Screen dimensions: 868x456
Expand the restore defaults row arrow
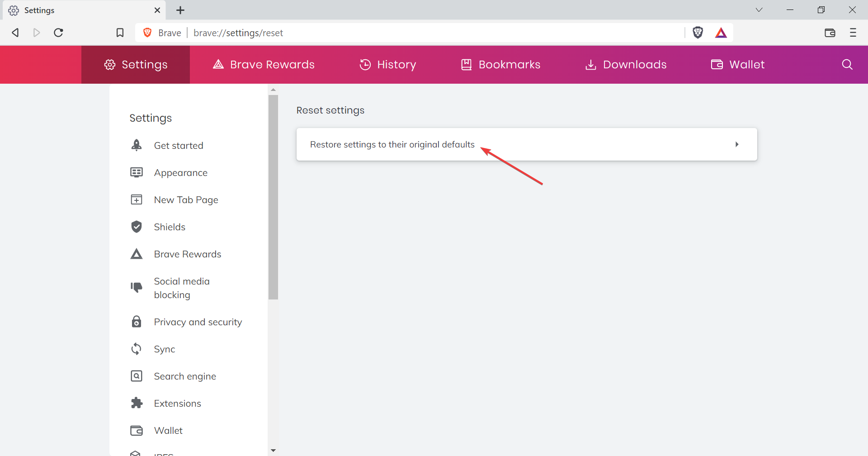737,144
